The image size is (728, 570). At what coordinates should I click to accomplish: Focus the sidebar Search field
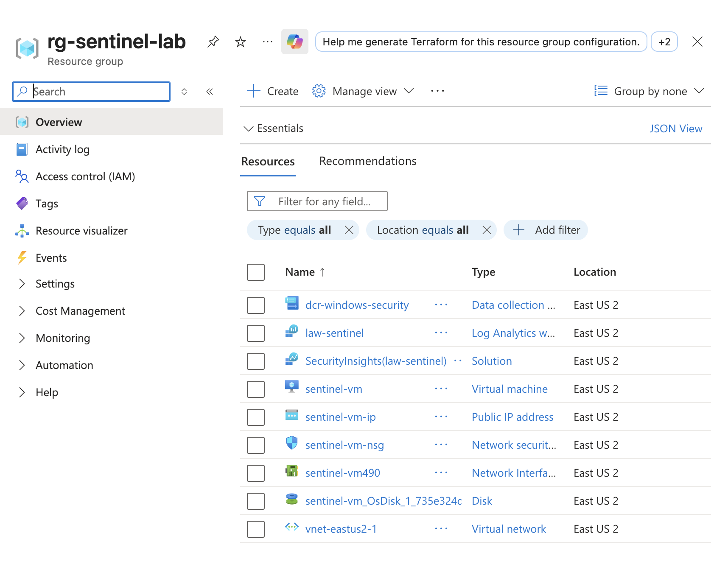coord(91,92)
